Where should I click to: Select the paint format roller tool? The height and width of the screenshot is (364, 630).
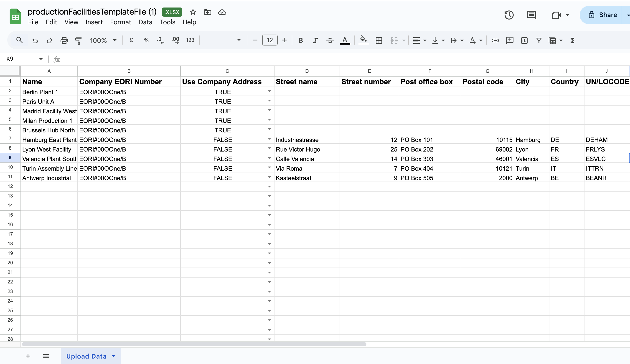pyautogui.click(x=78, y=40)
